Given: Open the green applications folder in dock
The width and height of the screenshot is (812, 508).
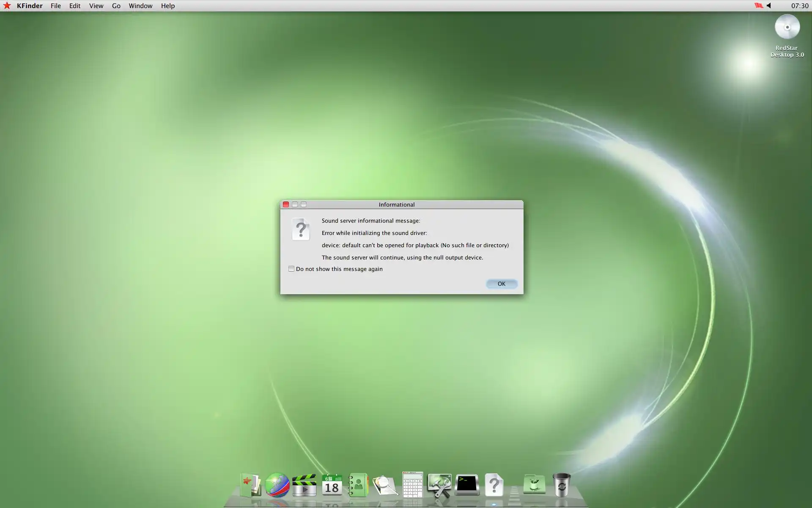Looking at the screenshot, I should (x=534, y=485).
